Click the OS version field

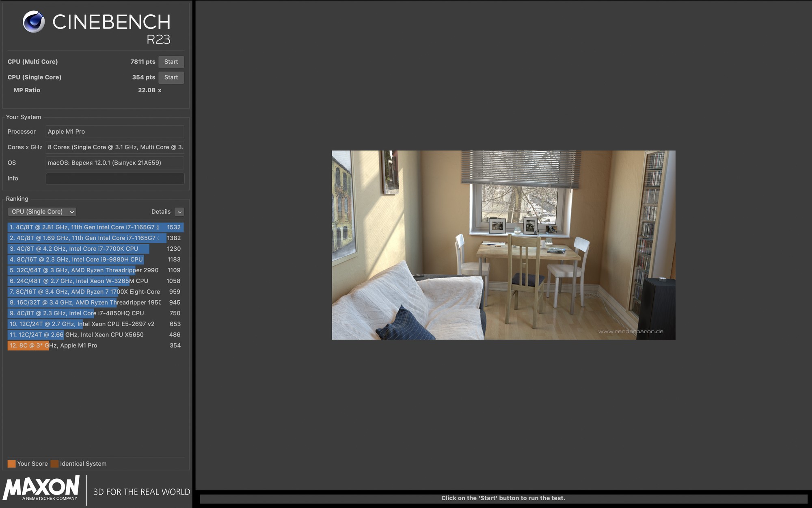point(115,163)
